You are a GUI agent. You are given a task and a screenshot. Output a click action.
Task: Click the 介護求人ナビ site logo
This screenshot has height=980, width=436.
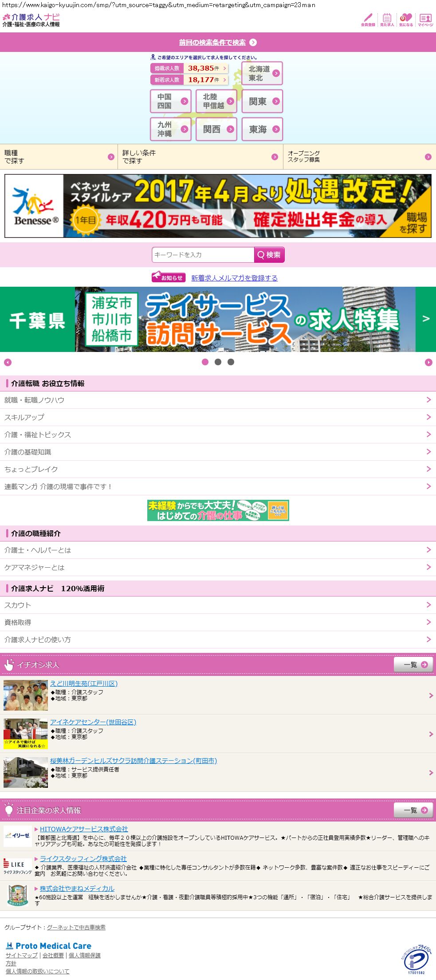pyautogui.click(x=31, y=20)
